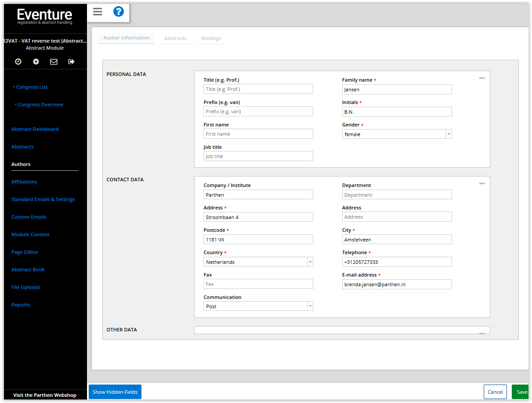Image resolution: width=532 pixels, height=403 pixels.
Task: Go to Abstract Dashboard in sidebar
Action: pyautogui.click(x=35, y=129)
